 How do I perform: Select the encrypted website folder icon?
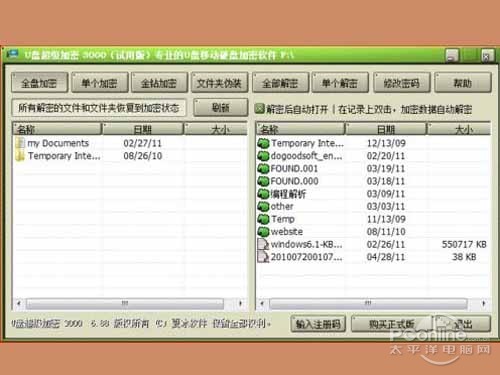263,232
